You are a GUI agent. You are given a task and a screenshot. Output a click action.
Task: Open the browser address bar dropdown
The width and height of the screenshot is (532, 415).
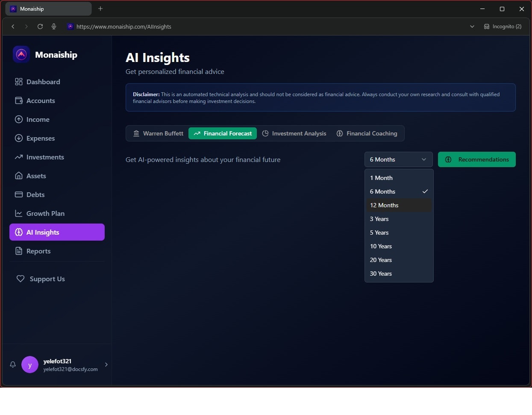coord(472,26)
